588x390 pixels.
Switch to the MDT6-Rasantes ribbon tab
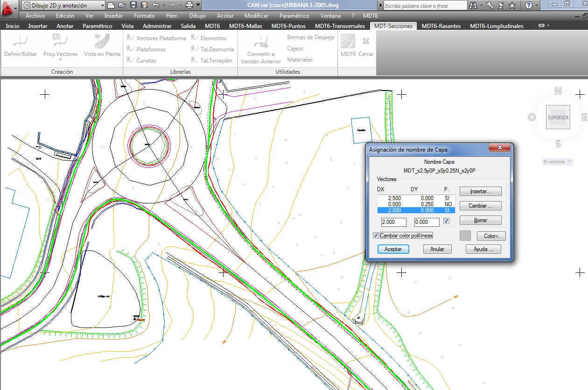point(441,26)
